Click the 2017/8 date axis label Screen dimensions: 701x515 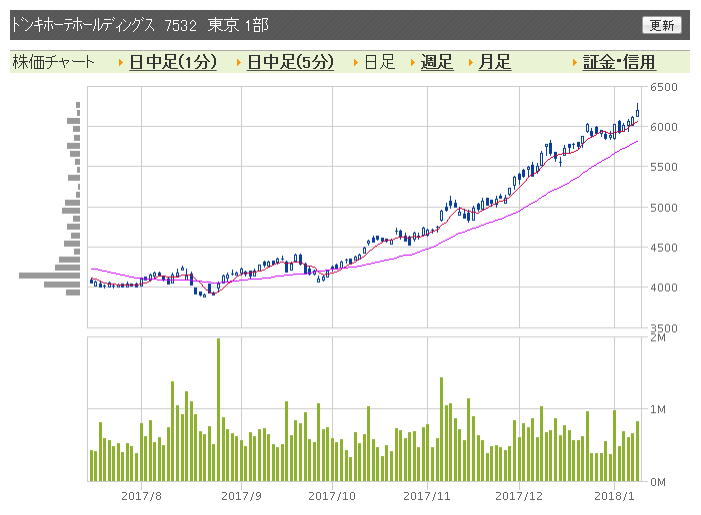[141, 496]
